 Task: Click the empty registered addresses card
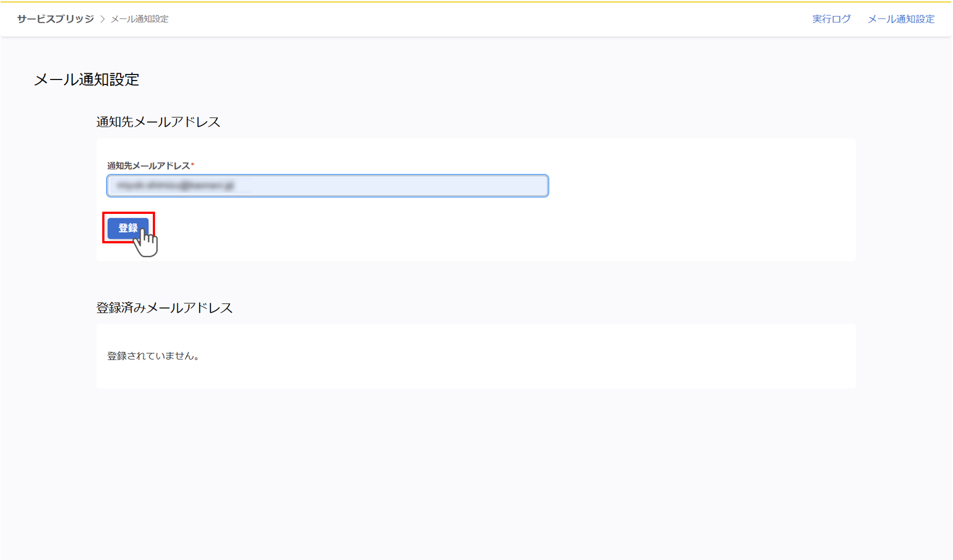(500, 356)
